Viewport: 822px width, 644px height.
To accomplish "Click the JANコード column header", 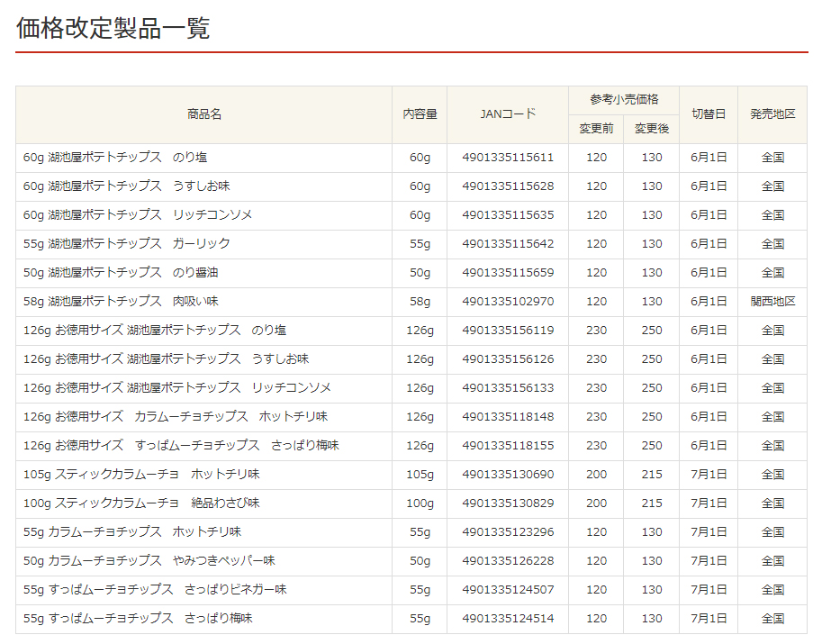I will (x=508, y=114).
